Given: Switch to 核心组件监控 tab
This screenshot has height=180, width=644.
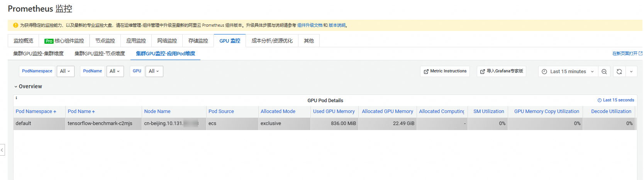Looking at the screenshot, I should (x=64, y=41).
